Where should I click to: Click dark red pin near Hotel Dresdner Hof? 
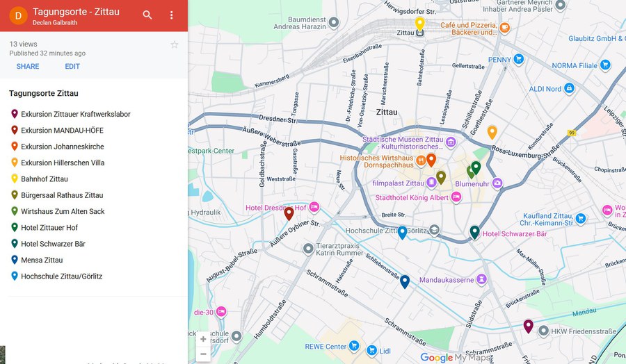pos(289,213)
